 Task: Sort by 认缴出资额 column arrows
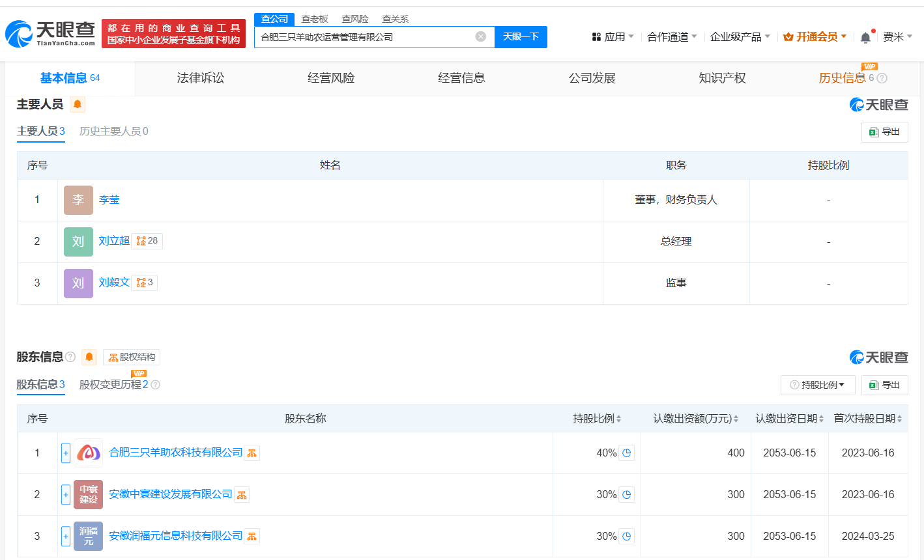[x=736, y=419]
